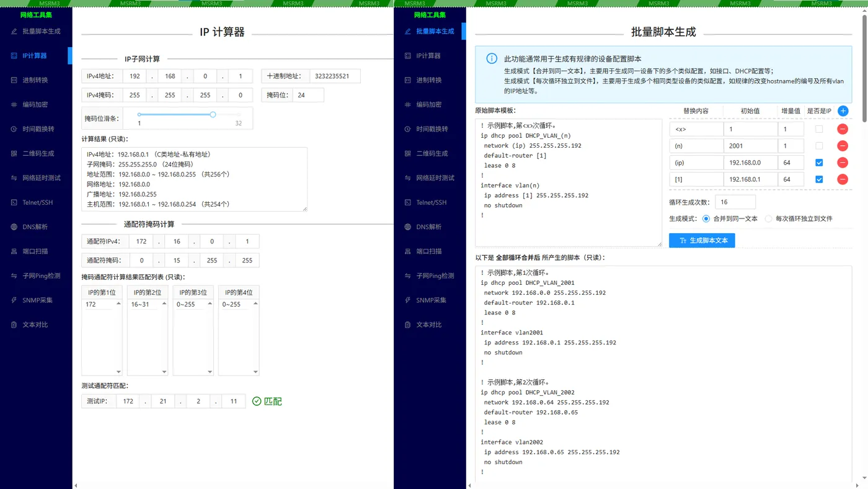
Task: Click the 生成脚本文本 button
Action: [702, 240]
